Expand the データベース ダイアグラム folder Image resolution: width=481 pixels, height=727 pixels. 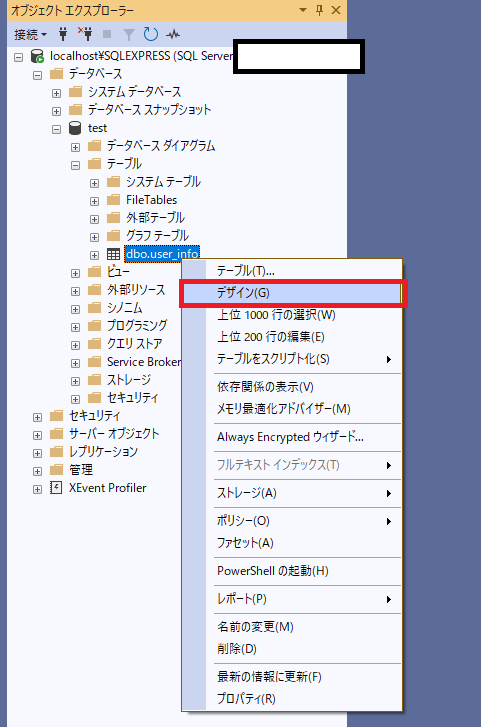pos(76,147)
